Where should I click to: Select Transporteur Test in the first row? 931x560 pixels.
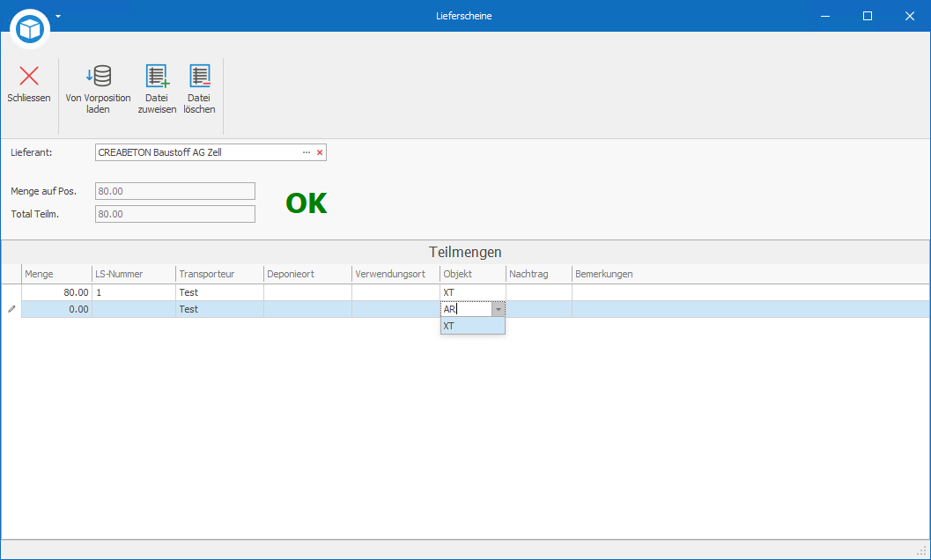(219, 293)
